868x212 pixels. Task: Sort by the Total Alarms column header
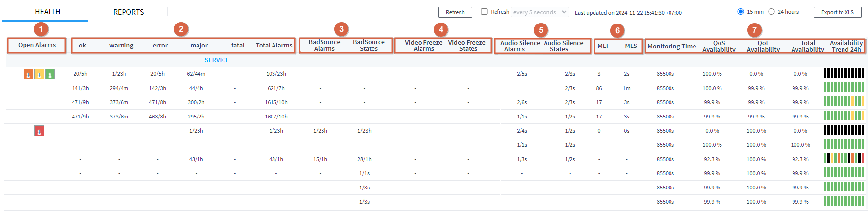pos(274,46)
